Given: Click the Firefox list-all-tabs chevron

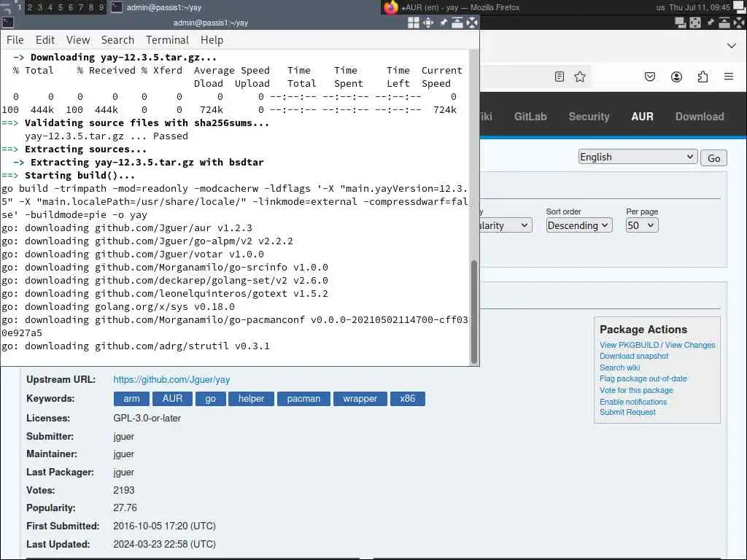Looking at the screenshot, I should click(x=732, y=46).
